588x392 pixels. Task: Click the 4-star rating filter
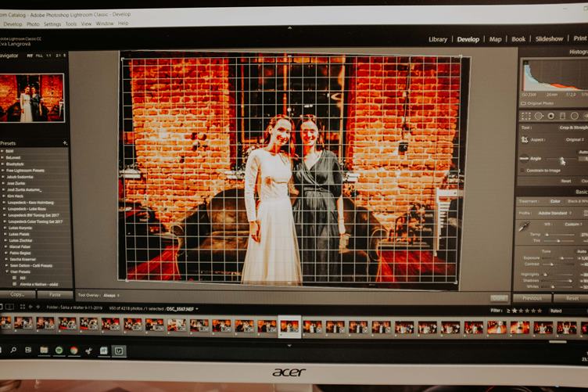[x=533, y=311]
